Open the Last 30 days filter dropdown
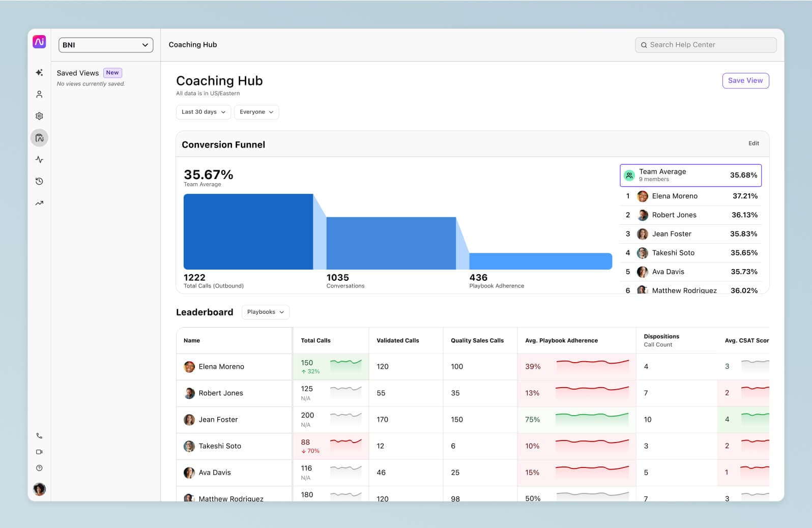 click(x=203, y=112)
